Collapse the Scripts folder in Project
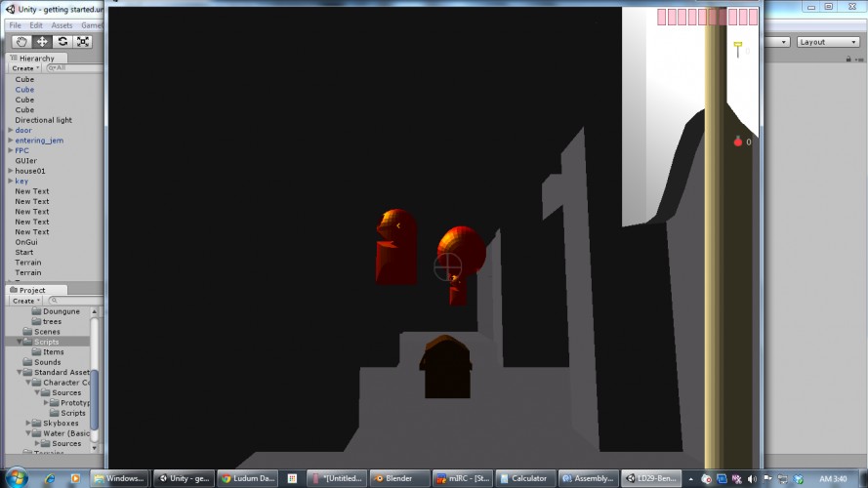Screen dimensions: 868x488 pyautogui.click(x=20, y=342)
